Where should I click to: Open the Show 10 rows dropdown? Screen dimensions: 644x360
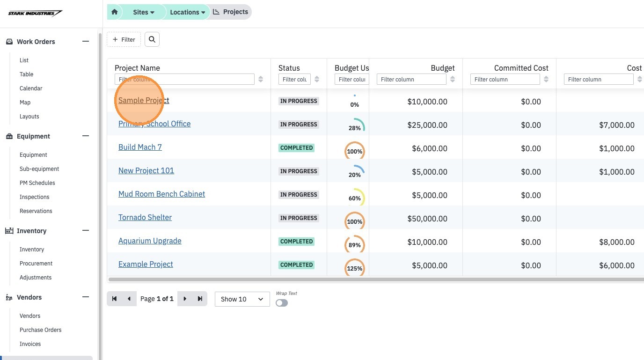[242, 299]
